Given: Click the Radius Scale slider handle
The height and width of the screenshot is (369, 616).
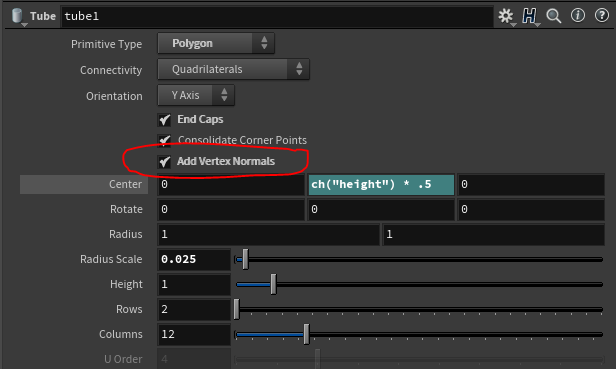Looking at the screenshot, I should (x=245, y=259).
